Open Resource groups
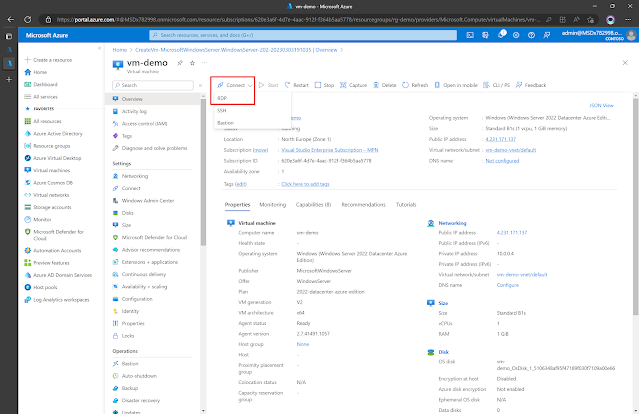Viewport: 639px width, 414px height. [47, 146]
